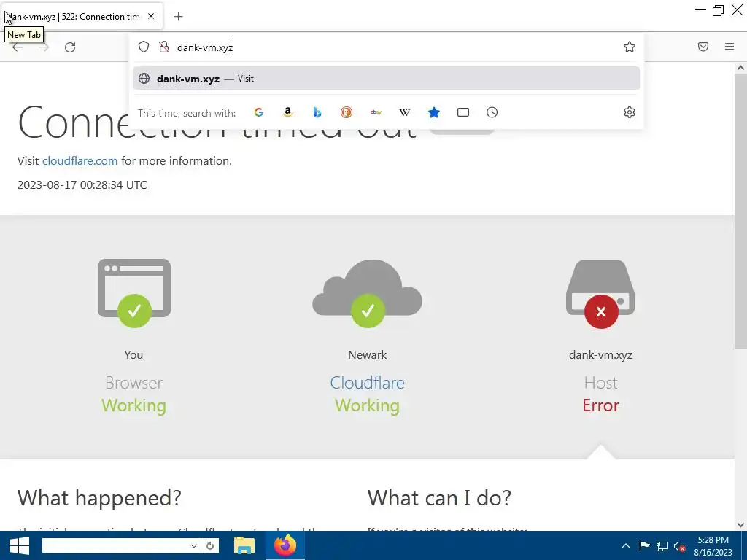
Task: Click the 'What can I do?' heading
Action: point(439,498)
